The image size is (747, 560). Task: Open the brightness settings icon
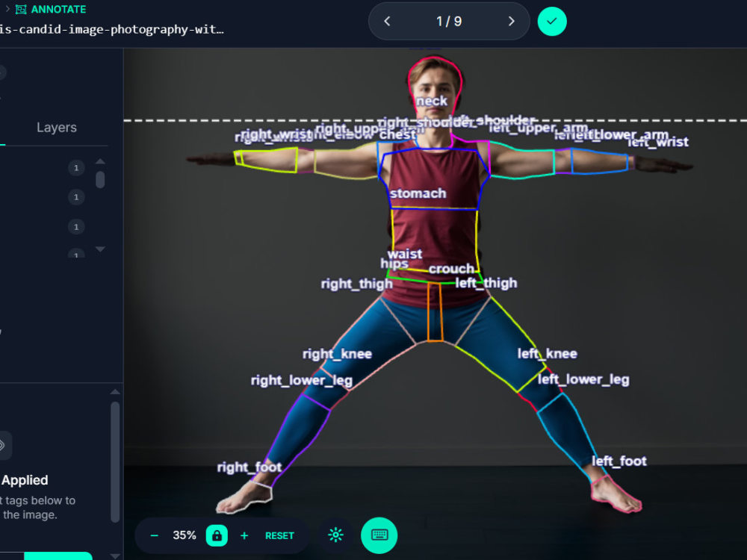point(336,535)
